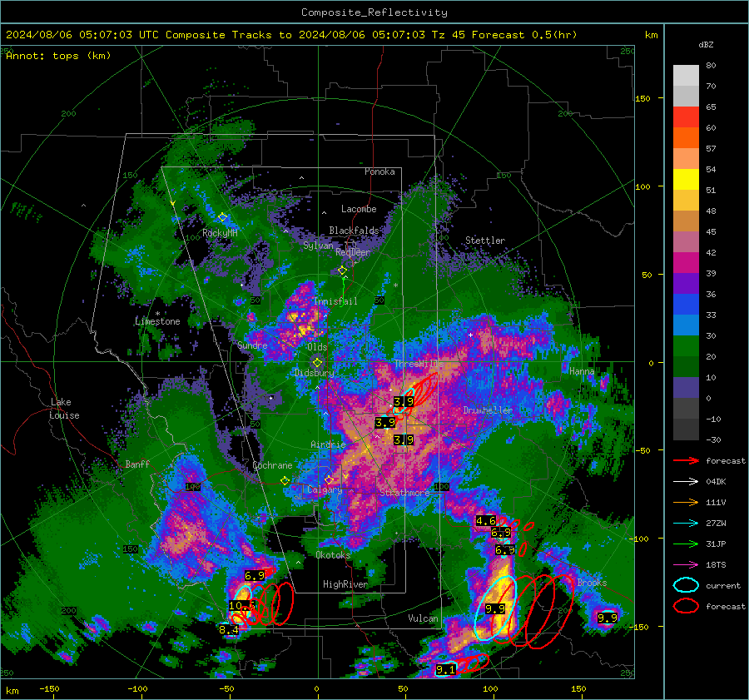Select the white 04DK arrow legend icon
The width and height of the screenshot is (749, 700).
[x=686, y=482]
